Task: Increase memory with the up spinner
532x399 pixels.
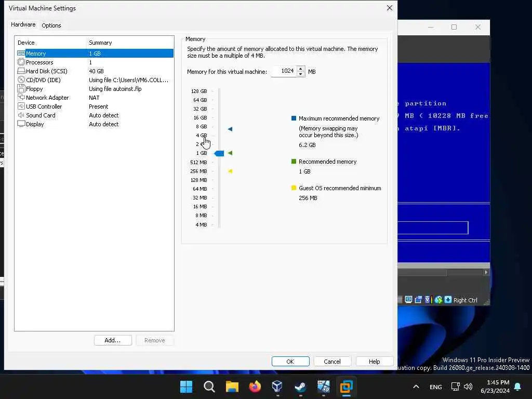Action: (x=301, y=69)
